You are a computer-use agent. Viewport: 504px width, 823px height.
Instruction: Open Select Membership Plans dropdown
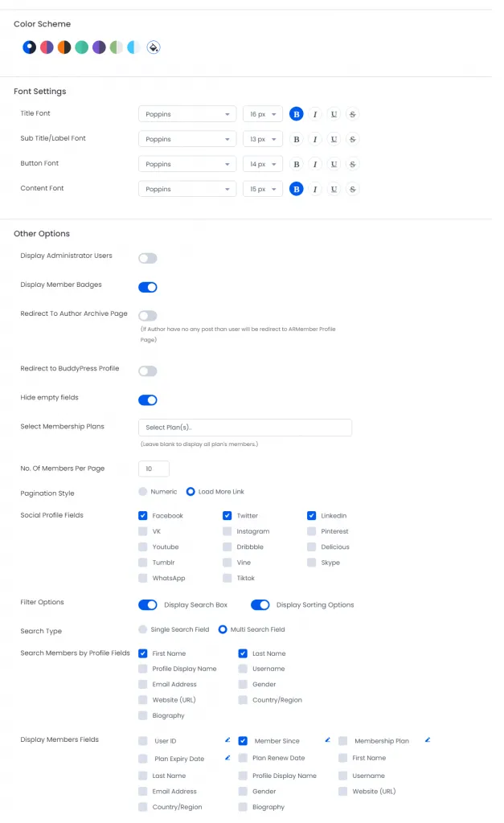coord(245,428)
